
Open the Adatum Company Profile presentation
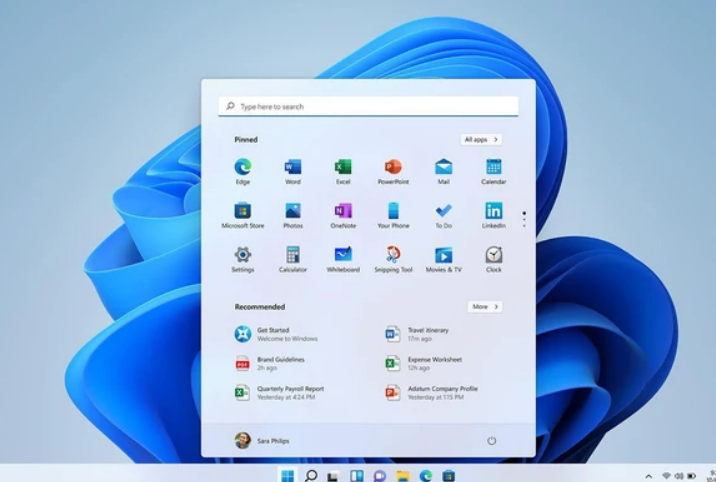click(431, 393)
